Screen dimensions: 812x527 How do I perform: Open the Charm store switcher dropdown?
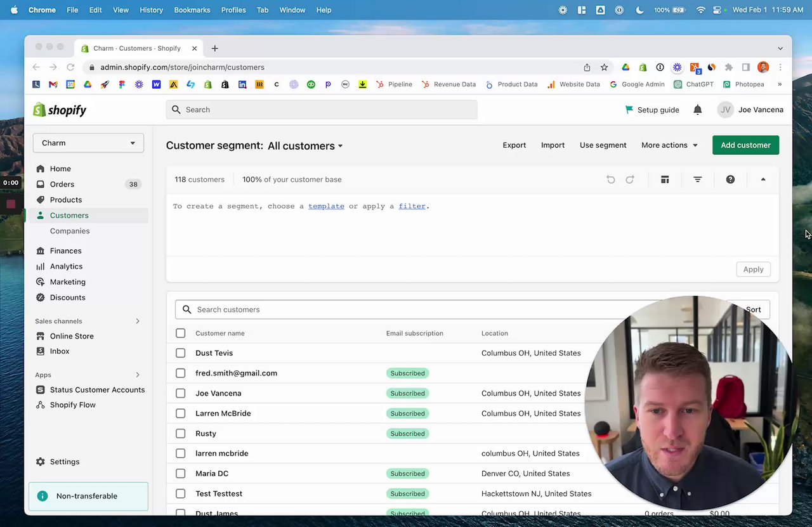[x=88, y=143]
